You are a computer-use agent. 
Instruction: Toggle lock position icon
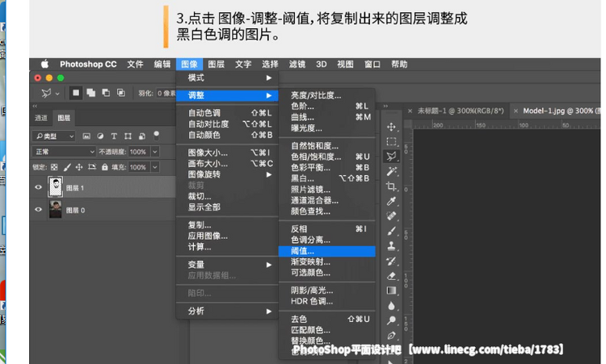79,167
